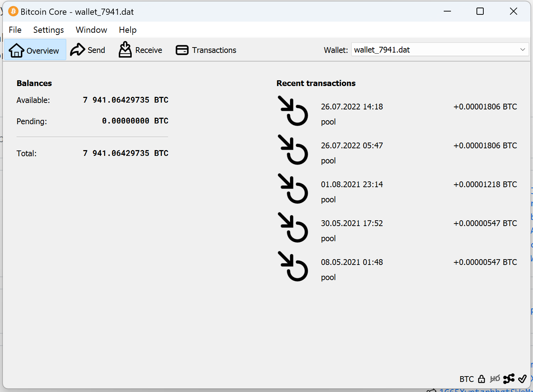Screen dimensions: 533x392
Task: Click the sync checkmark status icon
Action: [x=522, y=379]
